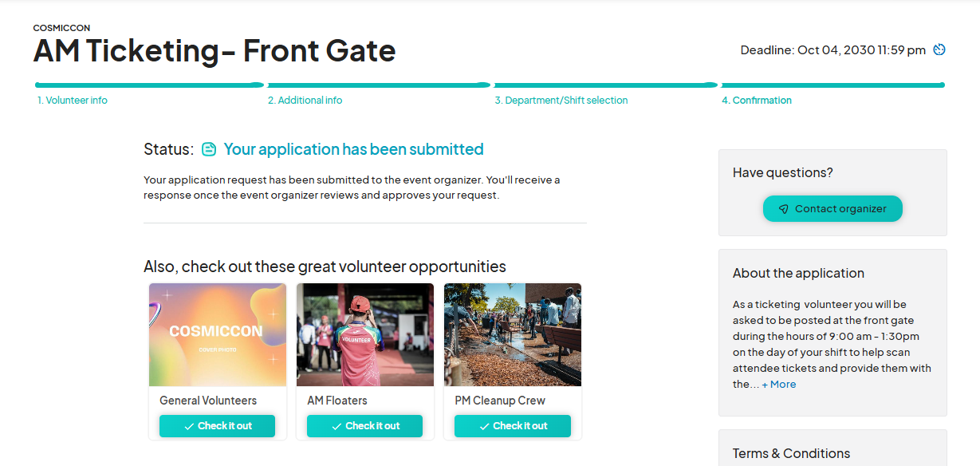Click the General Volunteers card title
980x466 pixels.
click(208, 401)
